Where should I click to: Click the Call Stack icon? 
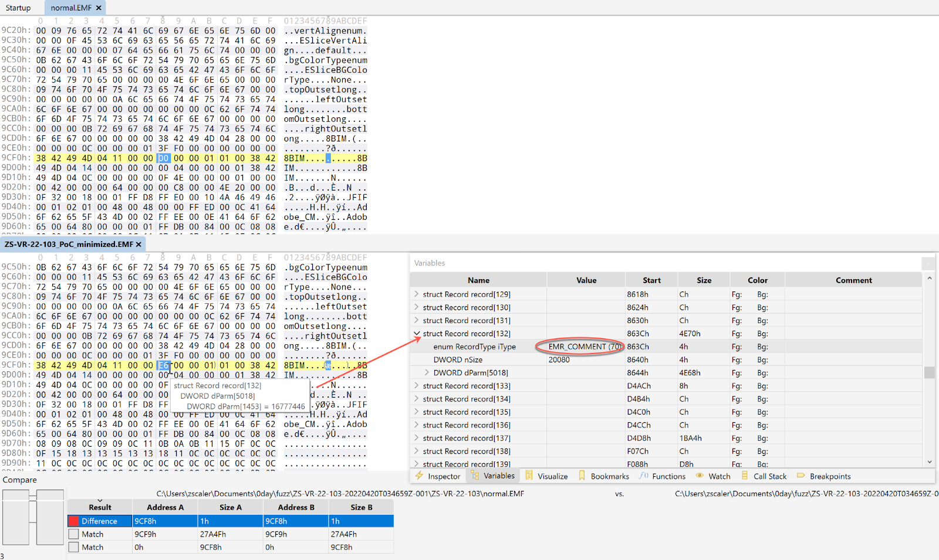click(x=745, y=476)
